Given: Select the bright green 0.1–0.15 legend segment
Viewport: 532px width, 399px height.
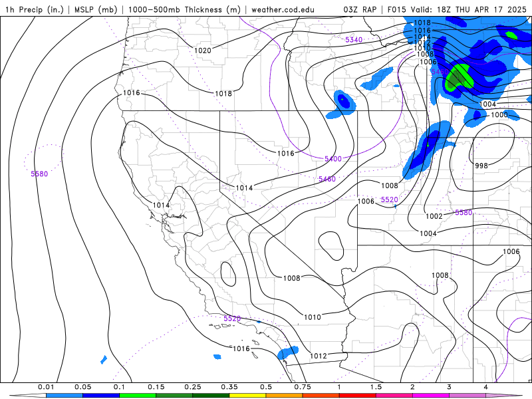Looking at the screenshot, I should pyautogui.click(x=138, y=396).
